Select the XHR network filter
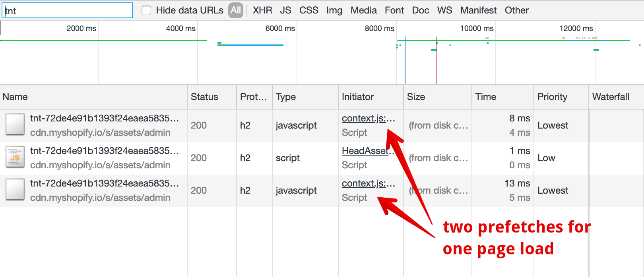The height and width of the screenshot is (277, 644). click(x=262, y=10)
